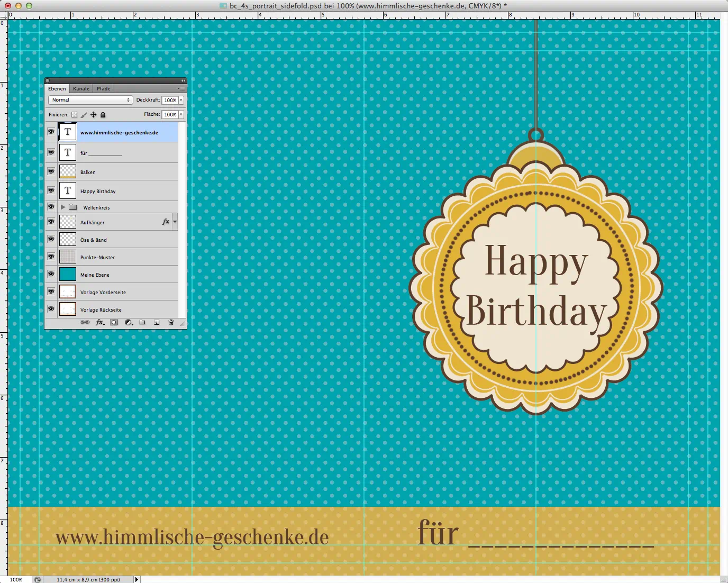Viewport: 728px width, 583px height.
Task: Open the Deckkraft opacity slider arrow
Action: tap(181, 100)
